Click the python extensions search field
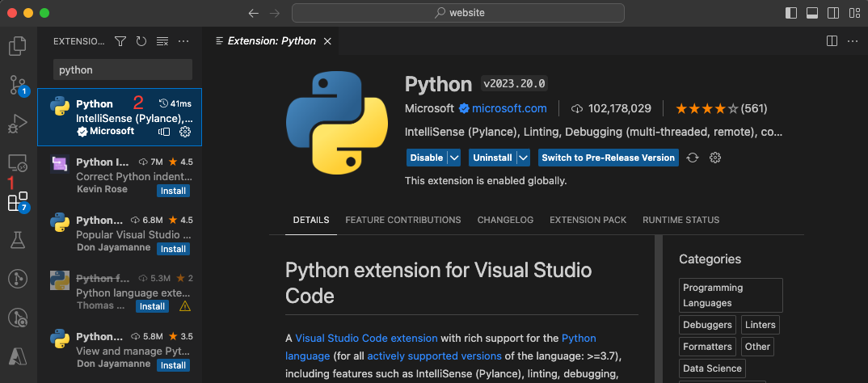This screenshot has height=383, width=868. (123, 69)
